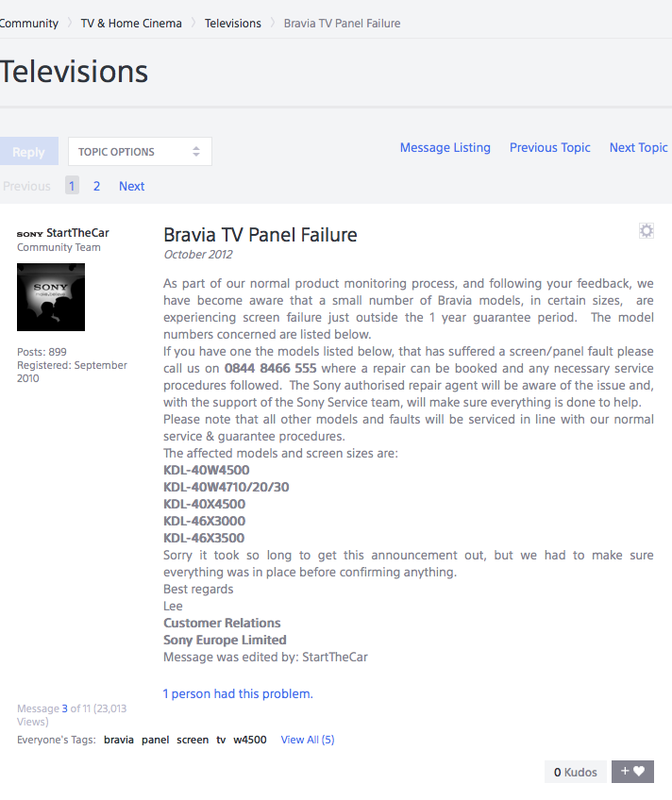
Task: Show the 0 Kudos count details
Action: (x=576, y=772)
